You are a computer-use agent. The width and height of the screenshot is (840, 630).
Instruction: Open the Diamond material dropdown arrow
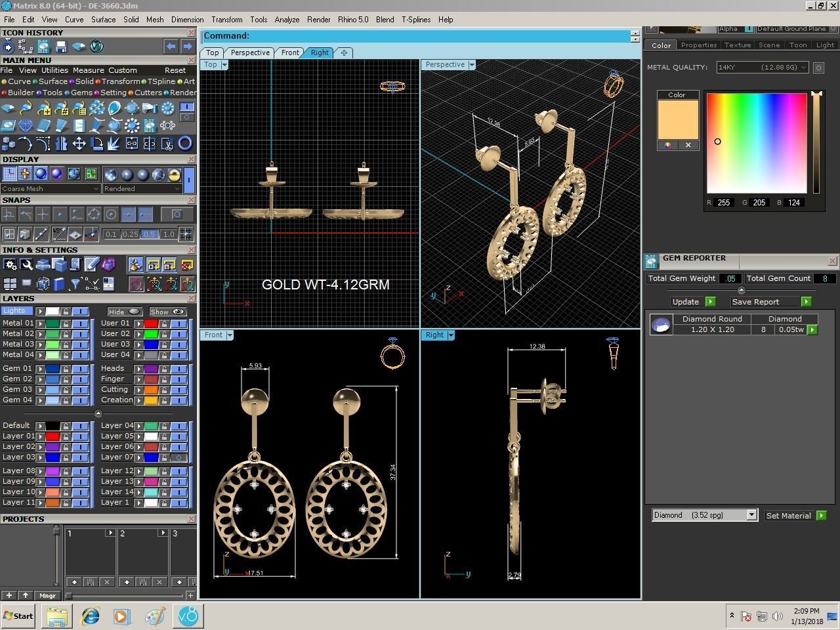point(751,515)
